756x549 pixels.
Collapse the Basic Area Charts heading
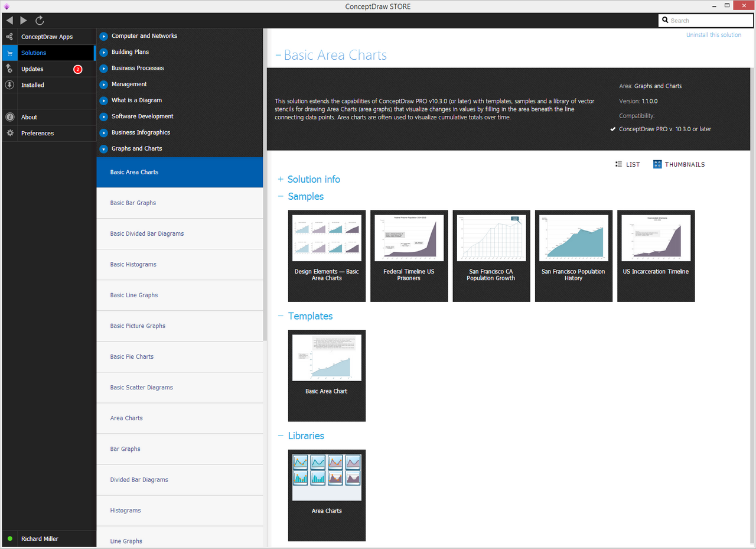[278, 56]
